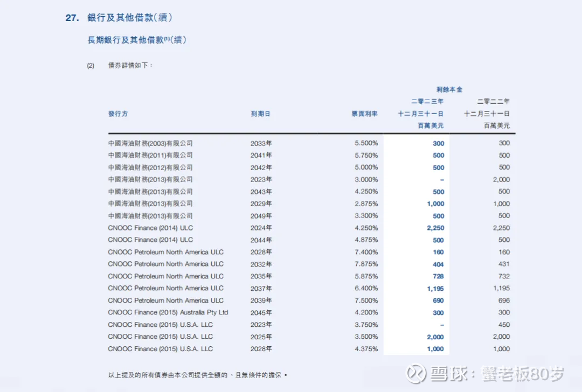This screenshot has width=582, height=392.
Task: Click CNOOC Finance (2015) U.S.A. LLC 2025年 row
Action: [x=161, y=337]
